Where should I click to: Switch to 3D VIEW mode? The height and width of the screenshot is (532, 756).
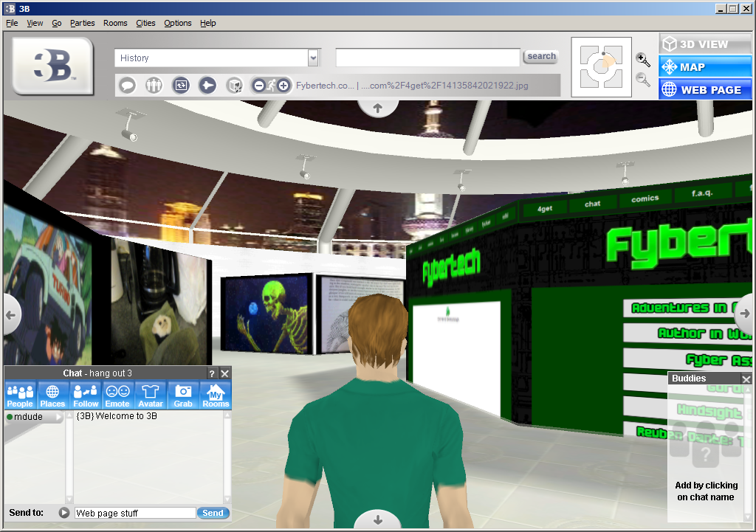(705, 44)
